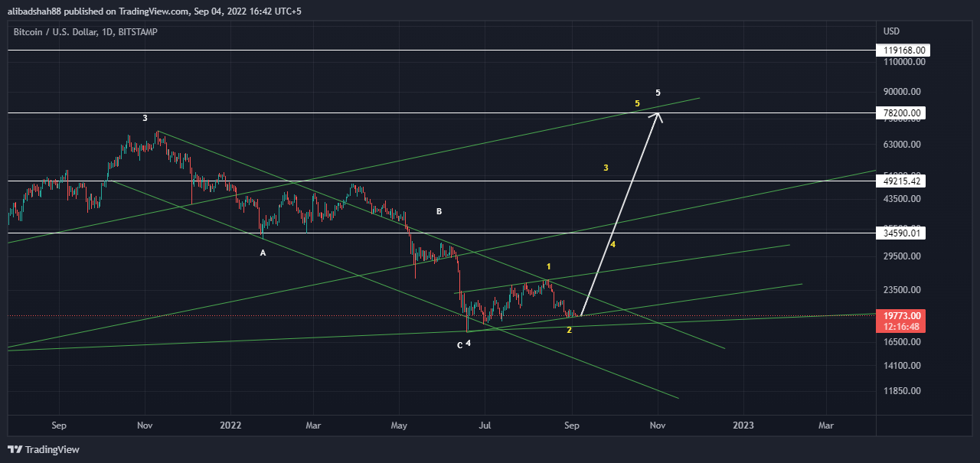Image resolution: width=980 pixels, height=463 pixels.
Task: Select the wave label C near the low
Action: coord(459,345)
